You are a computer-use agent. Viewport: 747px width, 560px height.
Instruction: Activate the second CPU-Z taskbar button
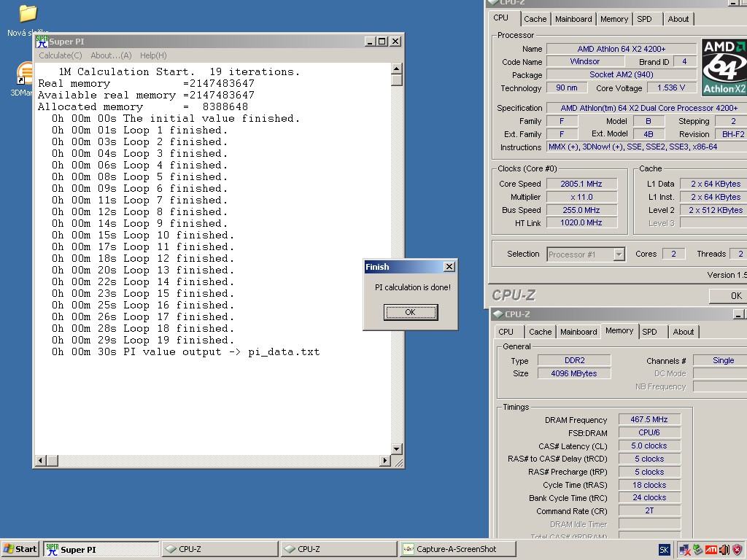[x=338, y=549]
